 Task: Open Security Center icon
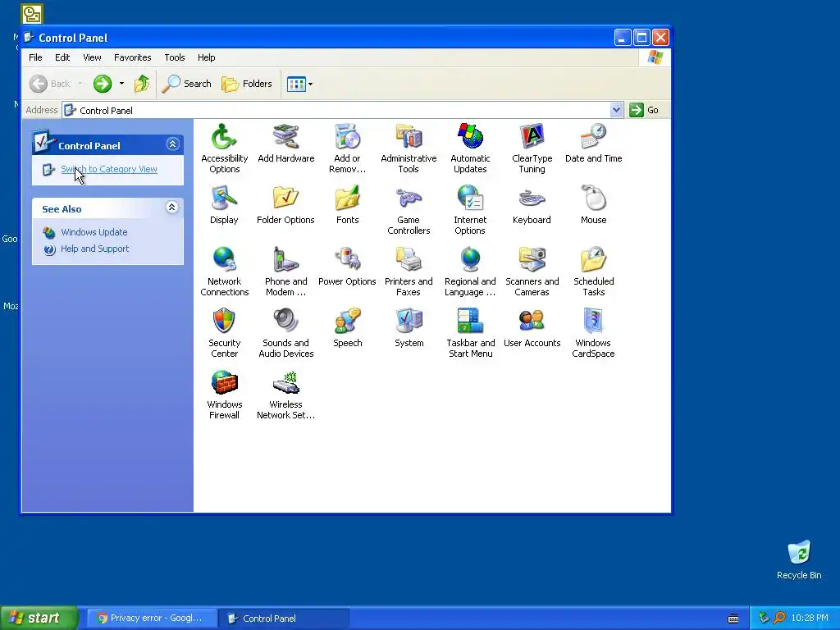tap(224, 322)
